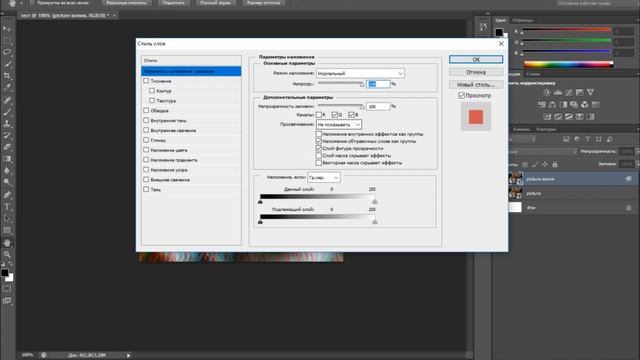Enable the Обводка style checkbox
640x360 pixels.
[146, 110]
